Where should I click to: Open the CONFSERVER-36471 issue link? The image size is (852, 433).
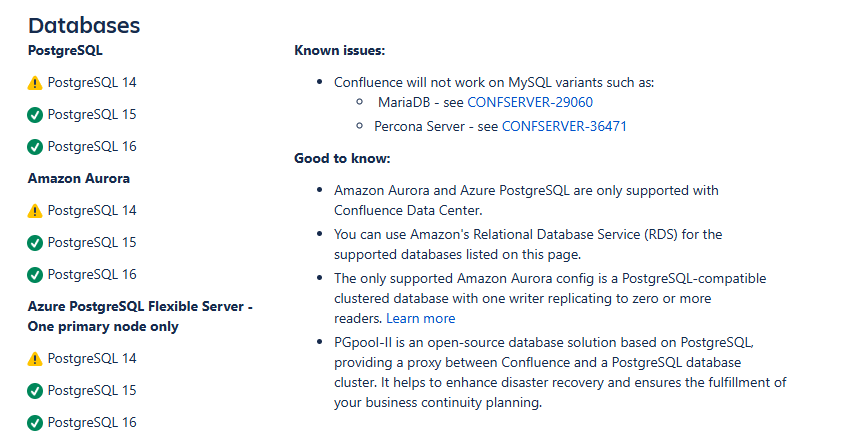tap(564, 126)
